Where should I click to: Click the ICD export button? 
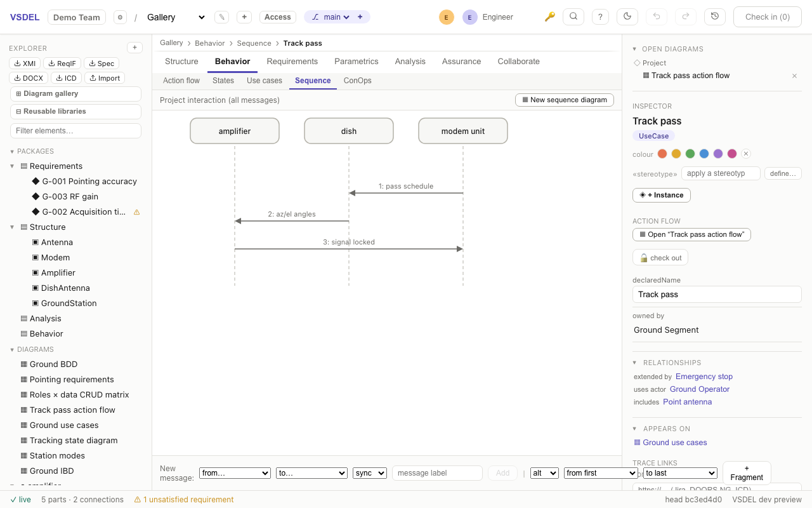pos(66,78)
